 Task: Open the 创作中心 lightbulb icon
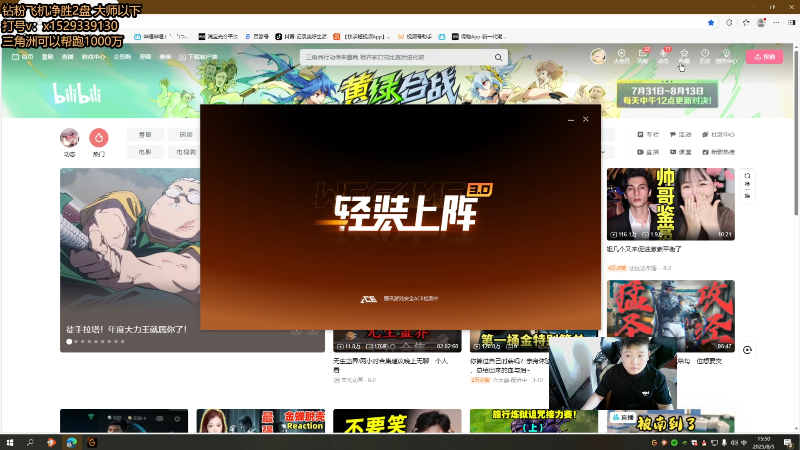(x=726, y=56)
